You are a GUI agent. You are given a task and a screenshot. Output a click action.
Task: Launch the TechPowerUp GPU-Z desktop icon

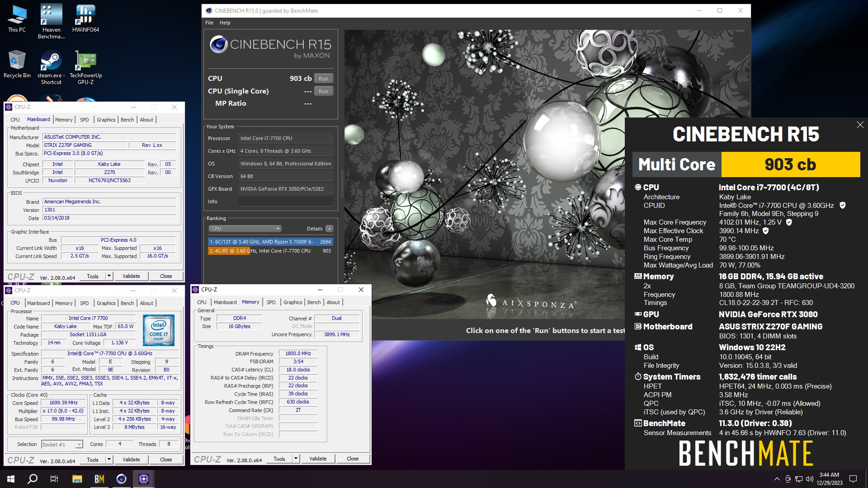tap(85, 67)
